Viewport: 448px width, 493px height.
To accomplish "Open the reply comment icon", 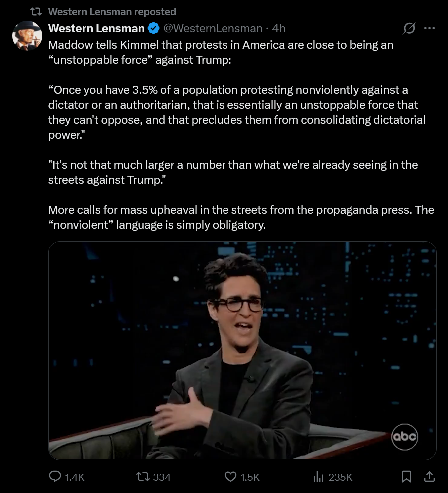I will coord(55,477).
